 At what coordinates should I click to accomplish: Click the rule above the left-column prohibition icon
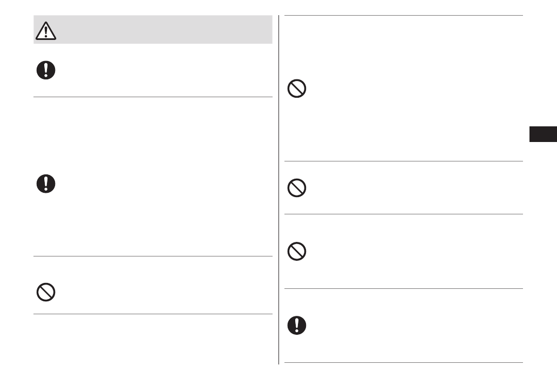(153, 256)
